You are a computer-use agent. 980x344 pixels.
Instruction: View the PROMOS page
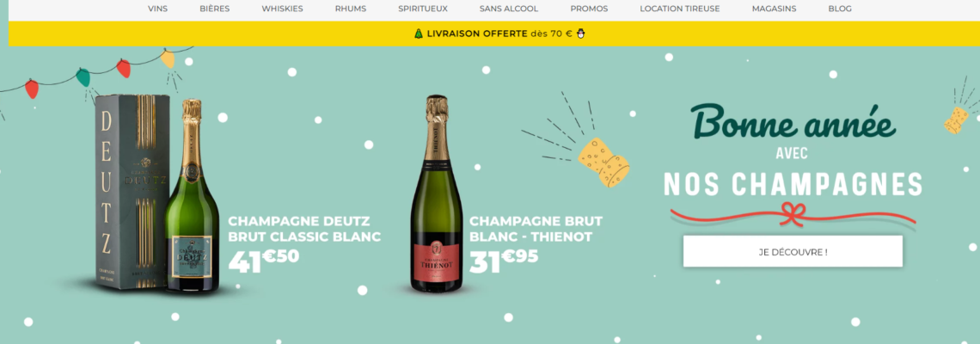tap(589, 9)
